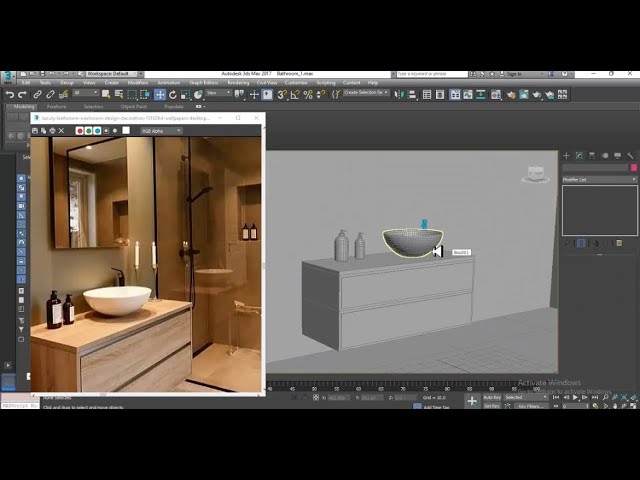
Task: Open the Selected key filter dropdown
Action: click(x=526, y=397)
